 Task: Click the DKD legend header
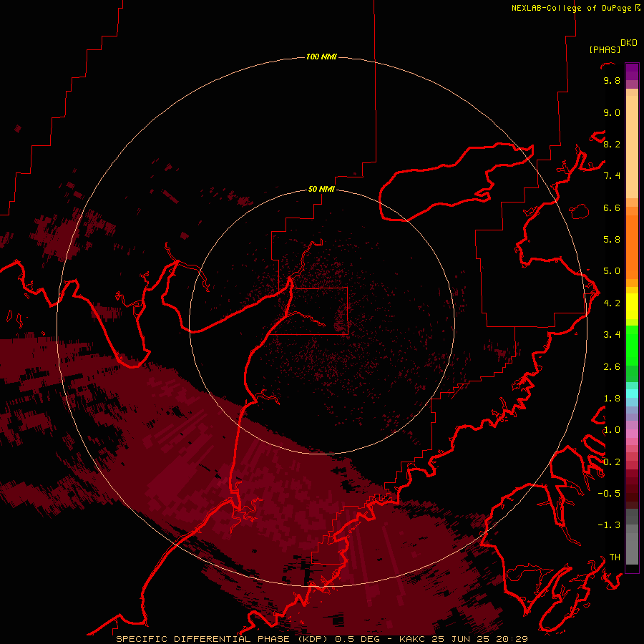pyautogui.click(x=629, y=43)
